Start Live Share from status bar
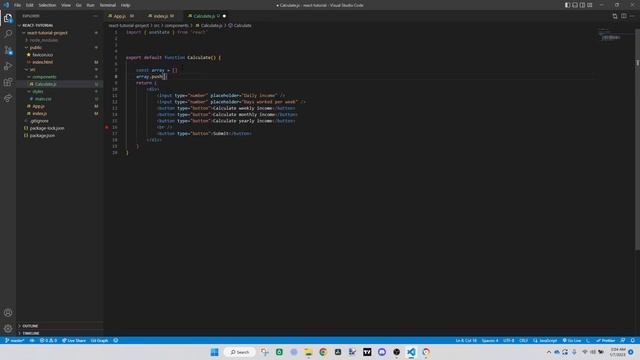The image size is (640, 360). [74, 340]
